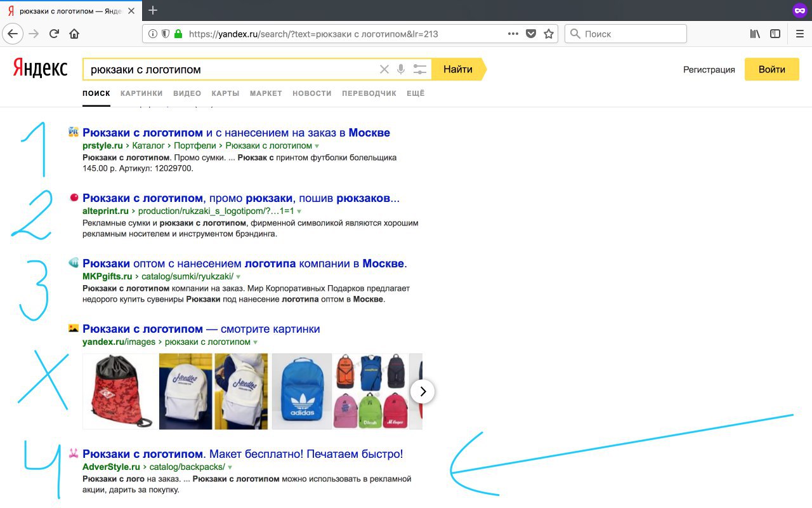812x508 pixels.
Task: Click MKPgifts.ru result favicon
Action: coord(74,263)
